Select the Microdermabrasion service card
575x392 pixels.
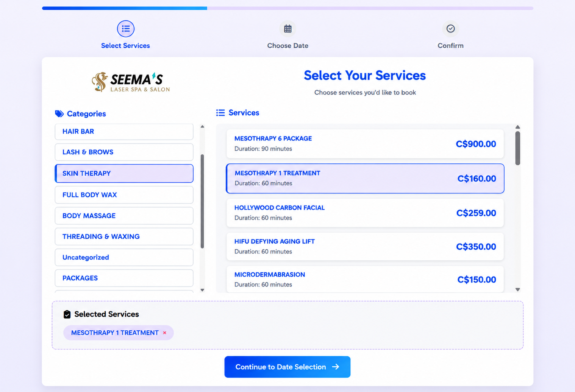point(365,280)
